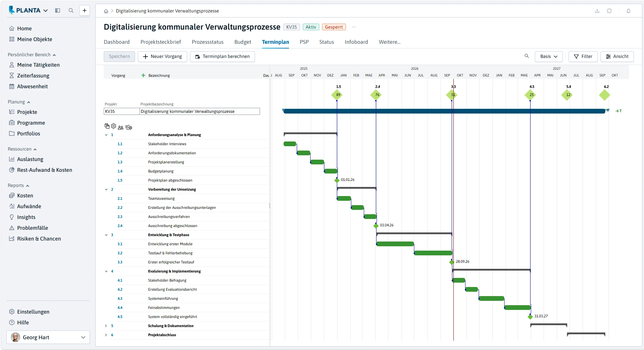Click the plus button in the sidebar header
Screen dimensions: 644x350
click(85, 10)
